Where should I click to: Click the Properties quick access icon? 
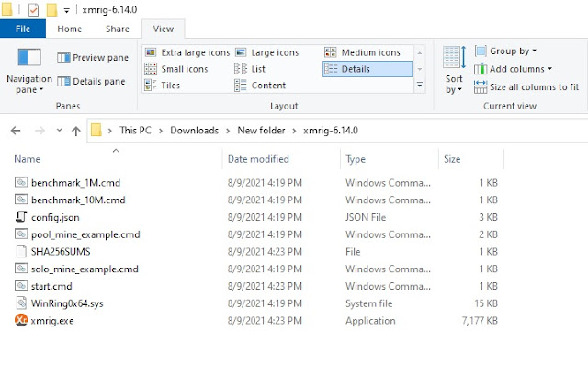click(x=33, y=9)
